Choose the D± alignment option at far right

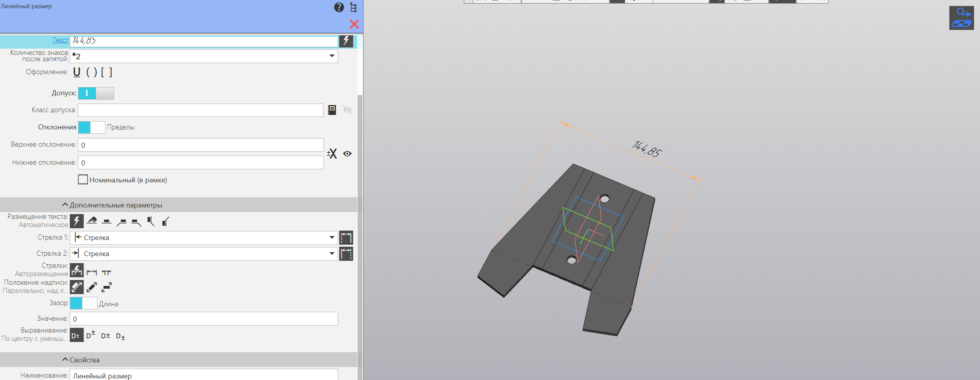[x=120, y=336]
